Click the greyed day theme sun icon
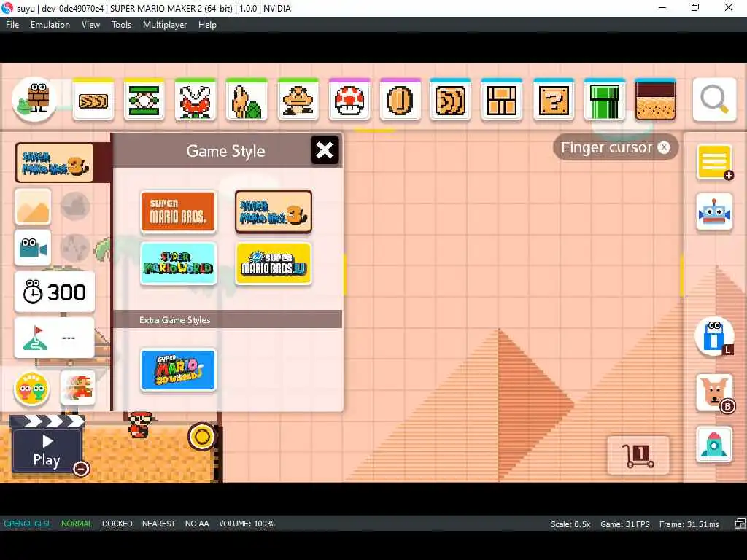The height and width of the screenshot is (560, 747). 75,206
